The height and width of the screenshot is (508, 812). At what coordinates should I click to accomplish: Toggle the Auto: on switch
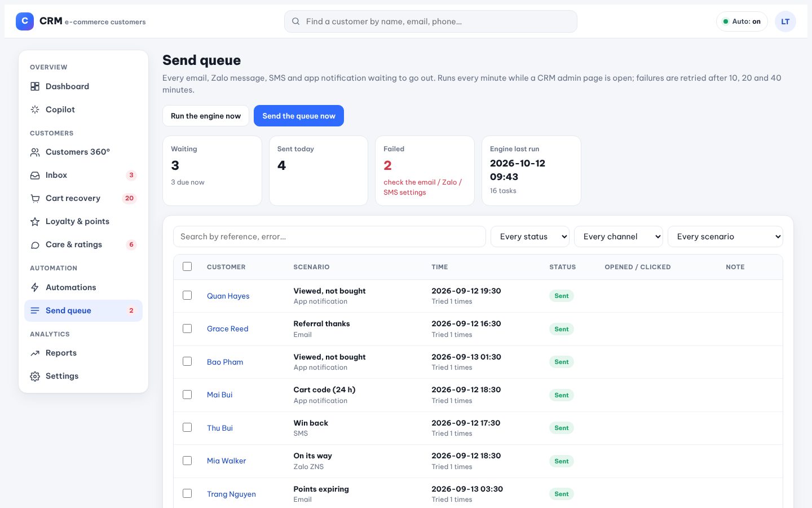742,21
